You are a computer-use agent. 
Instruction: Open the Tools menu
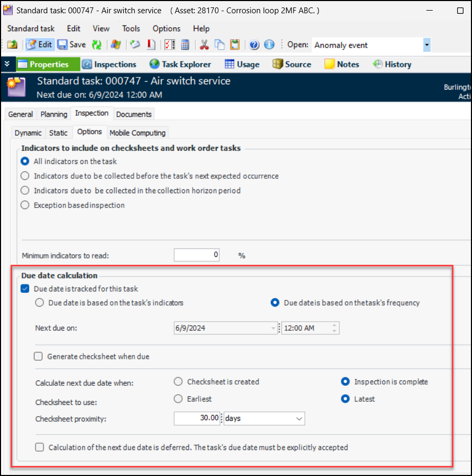(x=131, y=29)
